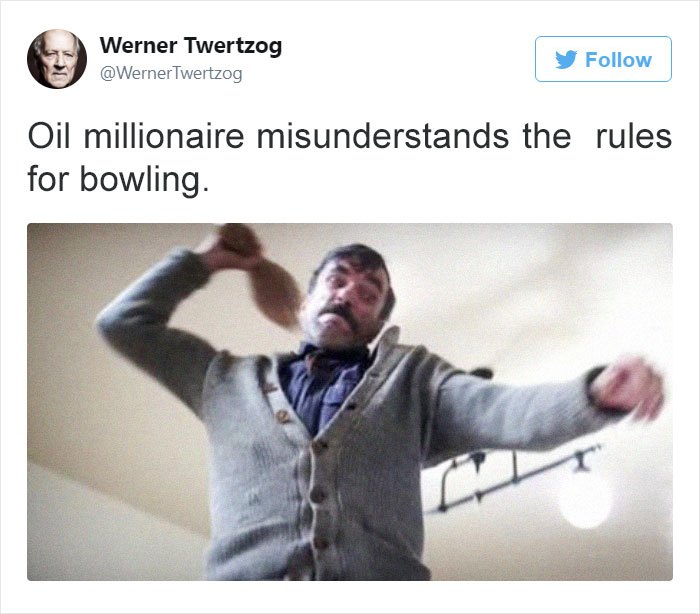Screen dimensions: 700x614
Task: Click the word "misunderstands" in the tweet
Action: 383,136
